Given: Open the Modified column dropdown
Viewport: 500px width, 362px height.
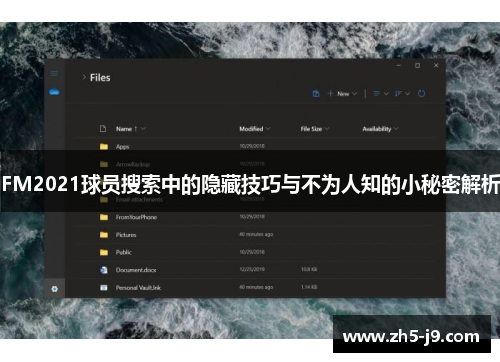Looking at the screenshot, I should pos(255,129).
